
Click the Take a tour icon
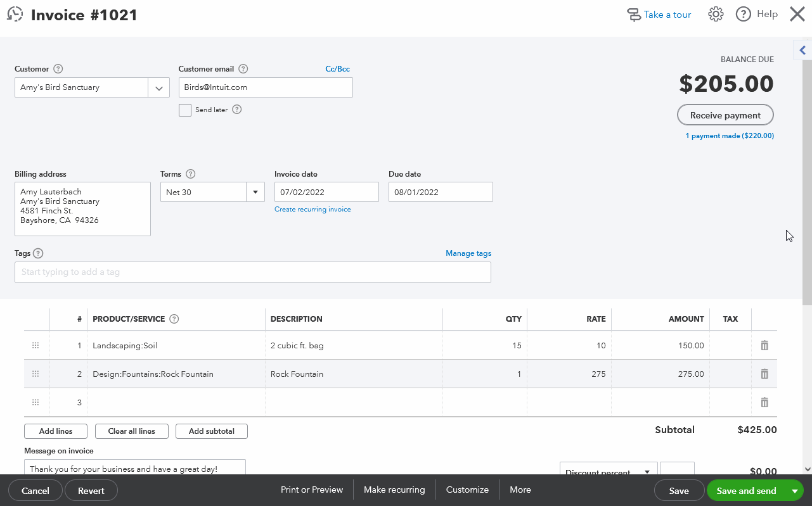(634, 15)
